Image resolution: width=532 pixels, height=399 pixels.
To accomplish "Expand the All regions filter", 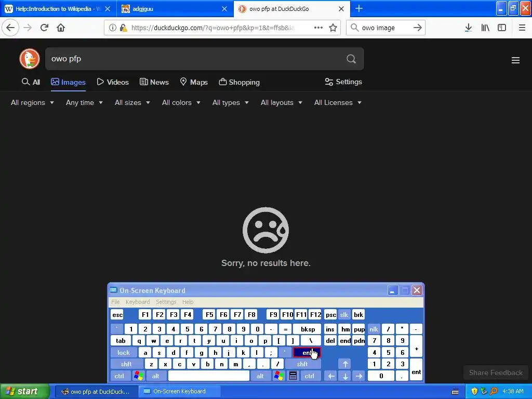I will point(32,102).
